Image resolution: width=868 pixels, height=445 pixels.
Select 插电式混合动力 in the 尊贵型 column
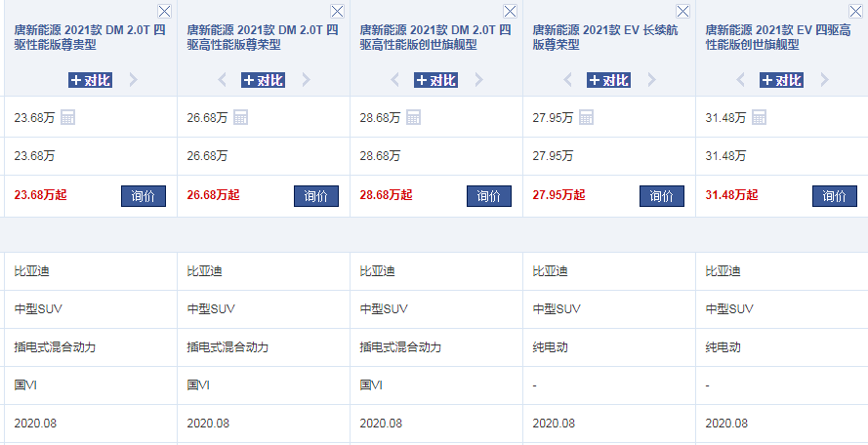pos(55,347)
